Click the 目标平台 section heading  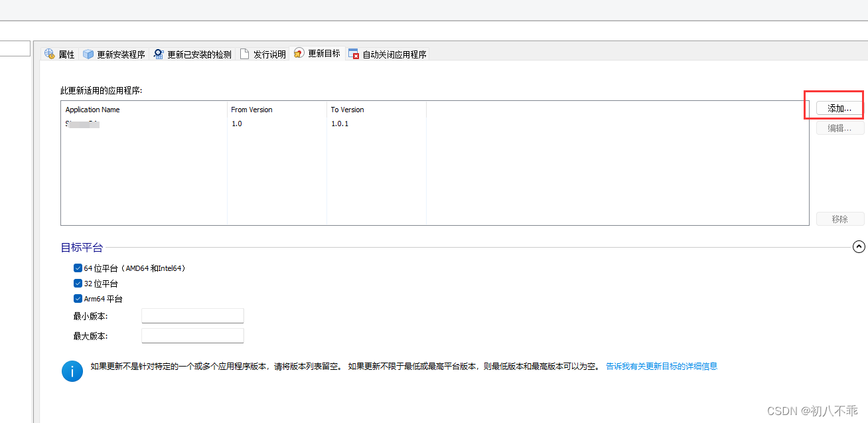pyautogui.click(x=82, y=248)
